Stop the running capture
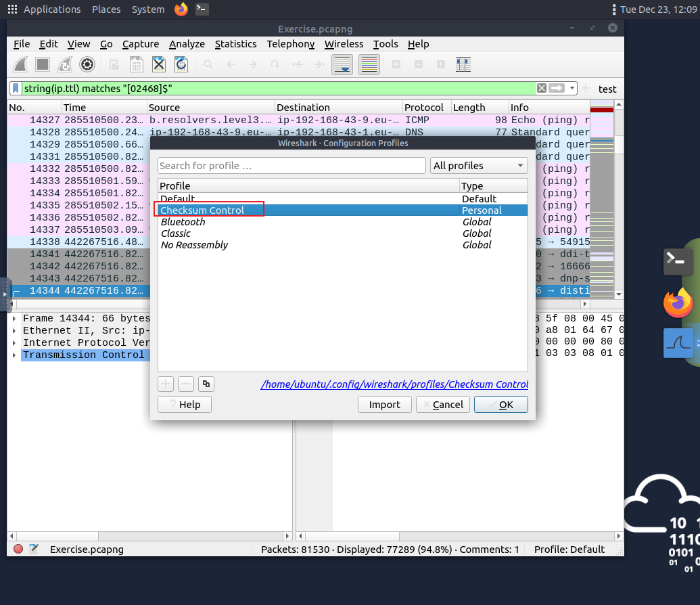Image resolution: width=700 pixels, height=605 pixels. pyautogui.click(x=43, y=64)
